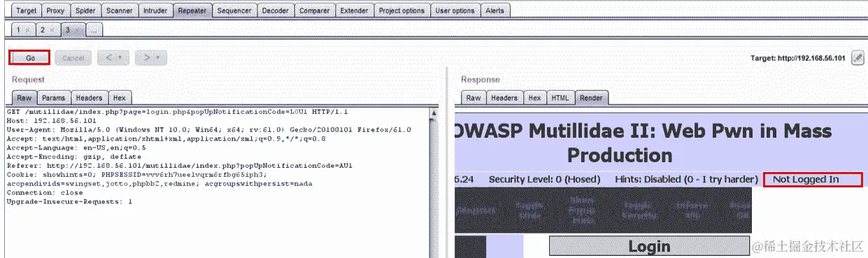
Task: Switch to the Intruder tab
Action: pos(155,10)
